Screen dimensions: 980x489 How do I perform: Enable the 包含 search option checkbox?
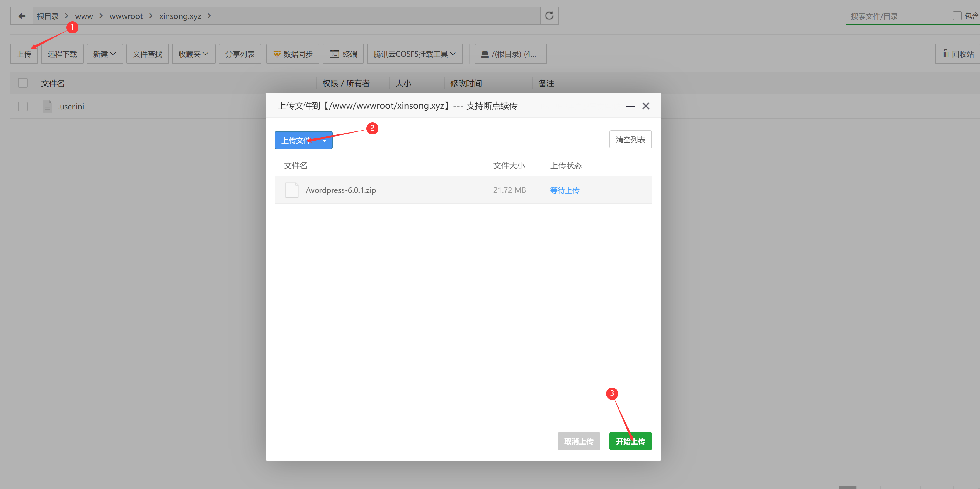[x=957, y=16]
